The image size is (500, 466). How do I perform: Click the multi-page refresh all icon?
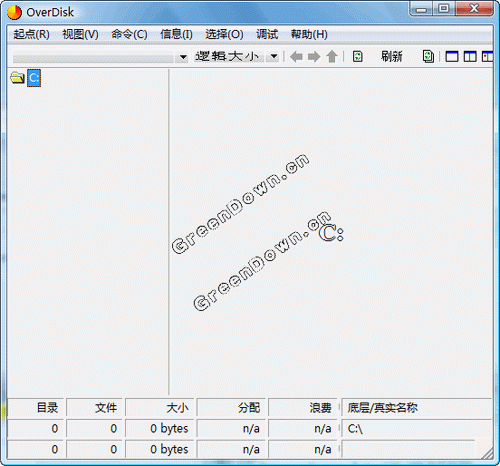428,56
